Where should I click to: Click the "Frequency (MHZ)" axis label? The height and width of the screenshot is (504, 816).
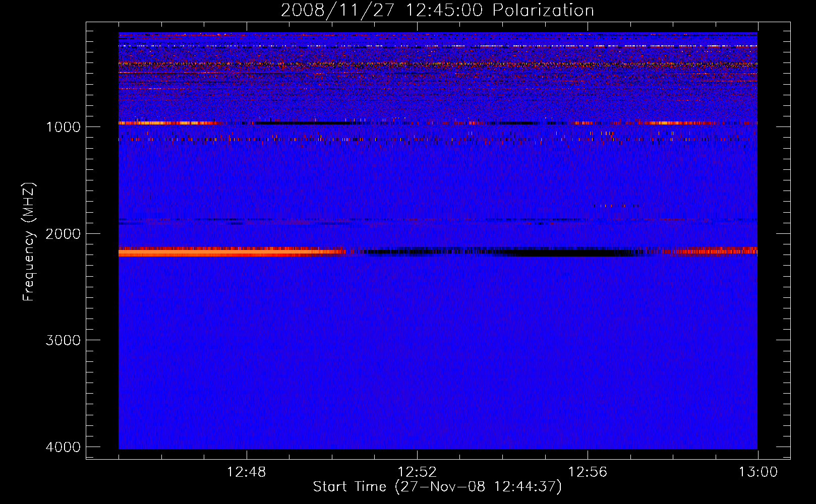pos(29,242)
